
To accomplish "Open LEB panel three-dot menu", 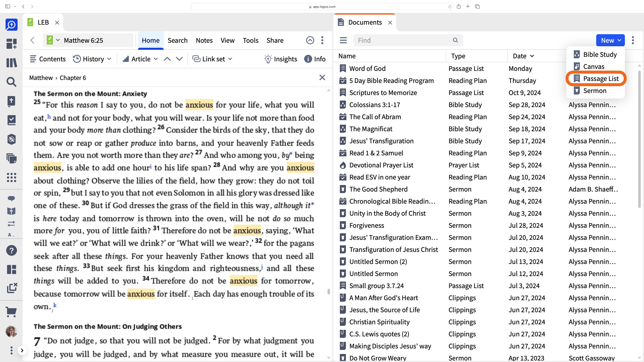I will tap(322, 40).
